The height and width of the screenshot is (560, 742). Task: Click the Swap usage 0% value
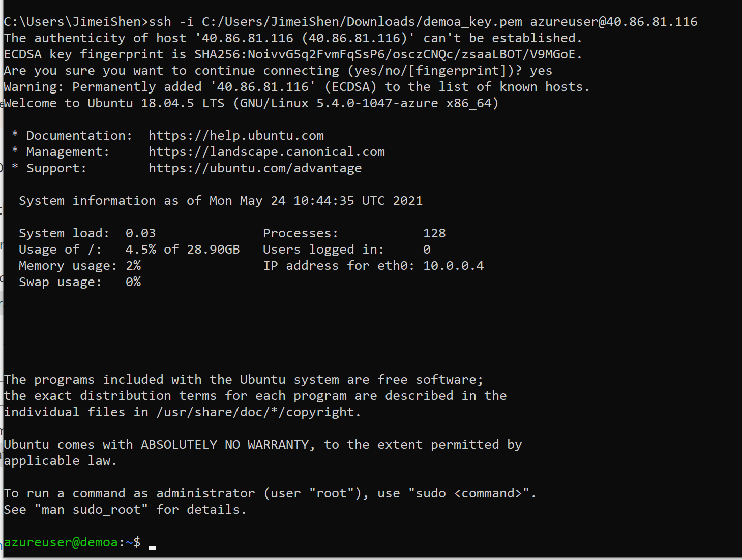(133, 282)
